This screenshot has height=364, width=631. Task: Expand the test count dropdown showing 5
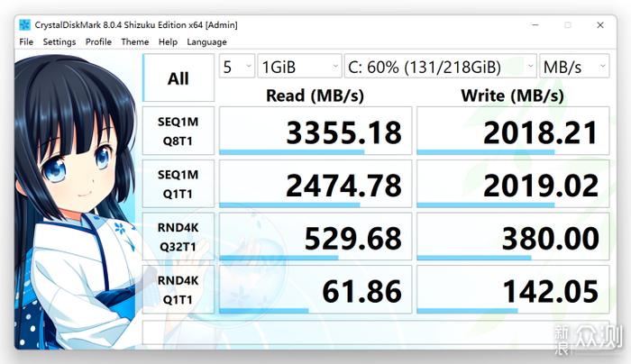pos(237,67)
